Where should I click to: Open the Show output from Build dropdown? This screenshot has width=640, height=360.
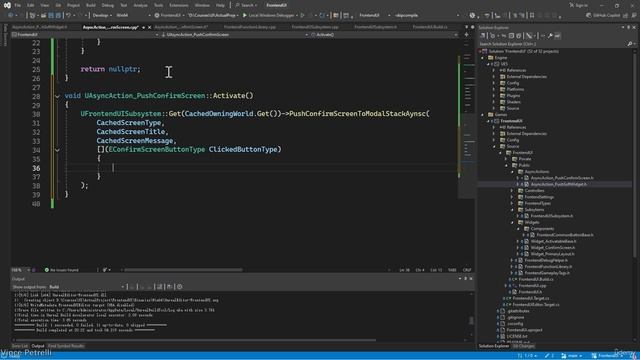(87, 287)
